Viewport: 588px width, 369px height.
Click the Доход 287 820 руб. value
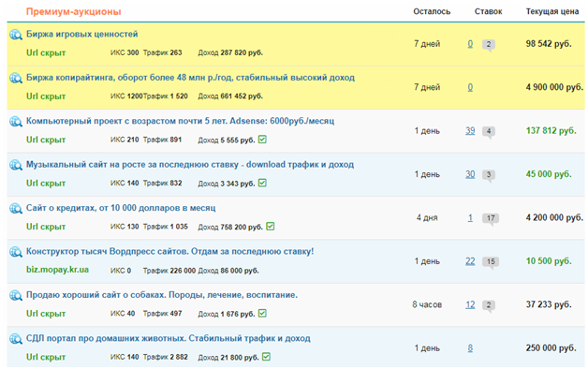230,52
